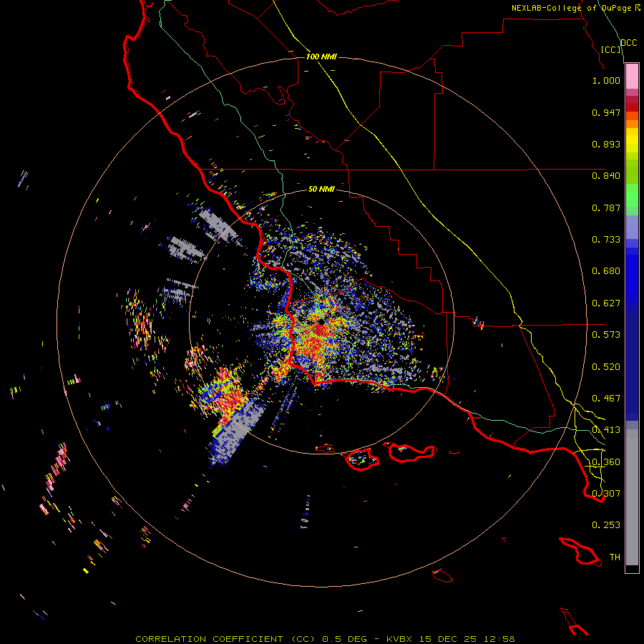Viewport: 644px width, 644px height.
Task: Click the gray lower segment of the color bar
Action: [632, 497]
